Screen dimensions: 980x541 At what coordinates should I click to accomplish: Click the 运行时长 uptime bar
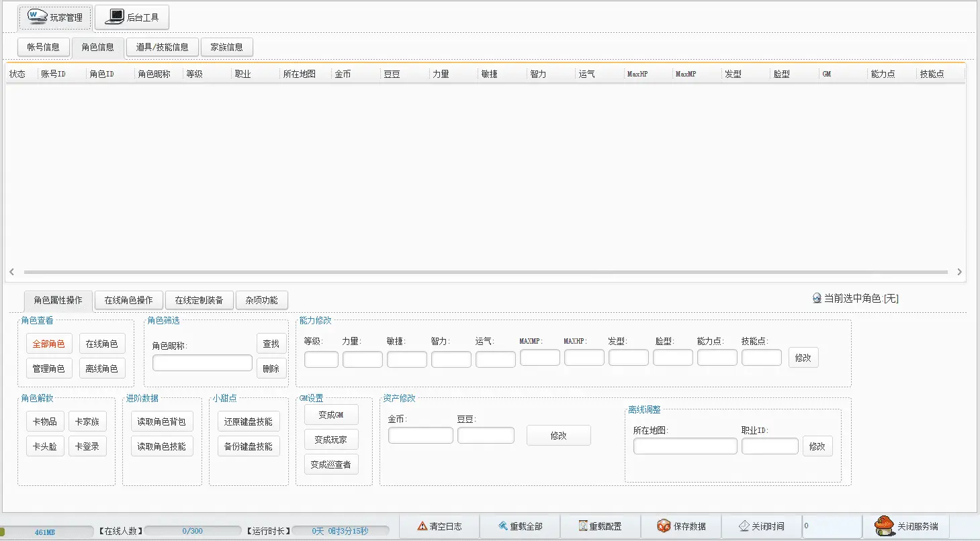340,531
